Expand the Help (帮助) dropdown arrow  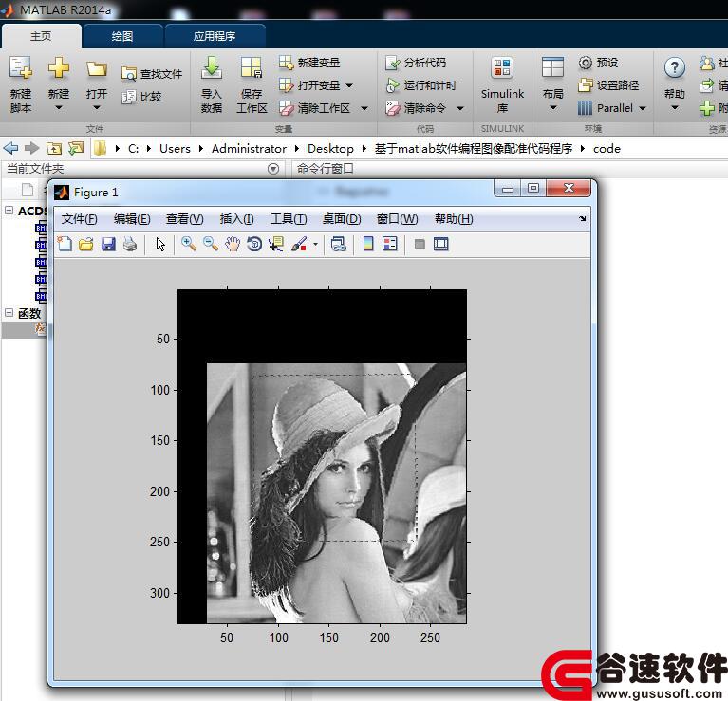675,107
